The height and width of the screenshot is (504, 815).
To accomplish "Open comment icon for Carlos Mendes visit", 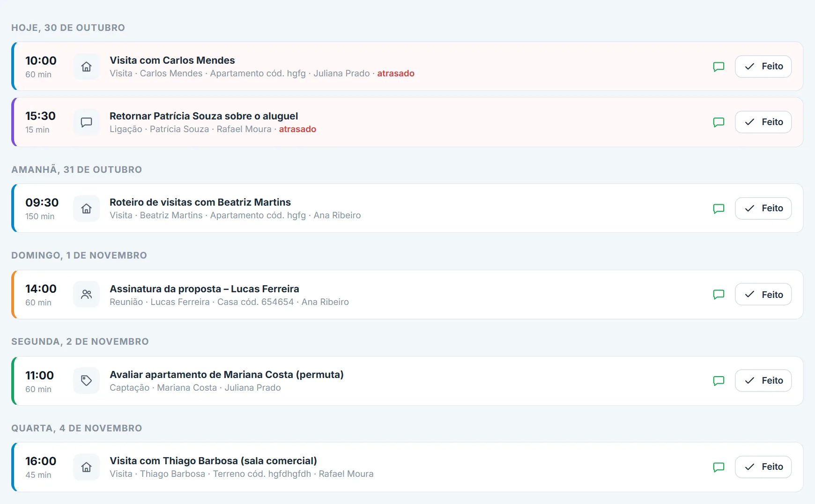I will coord(719,67).
